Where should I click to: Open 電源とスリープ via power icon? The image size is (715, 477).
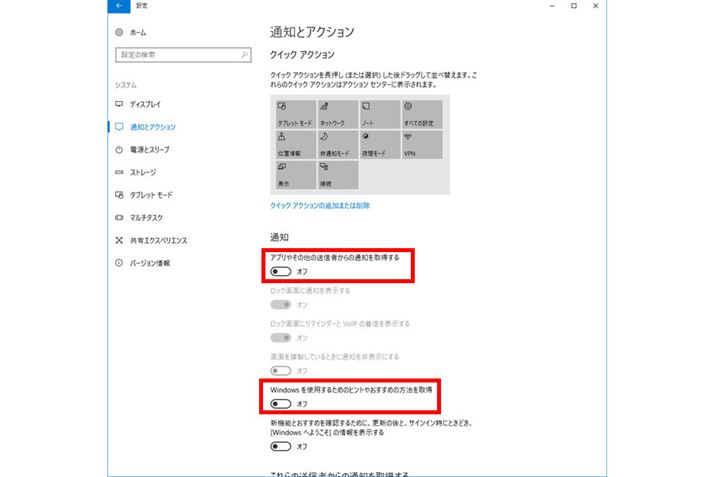tap(119, 150)
